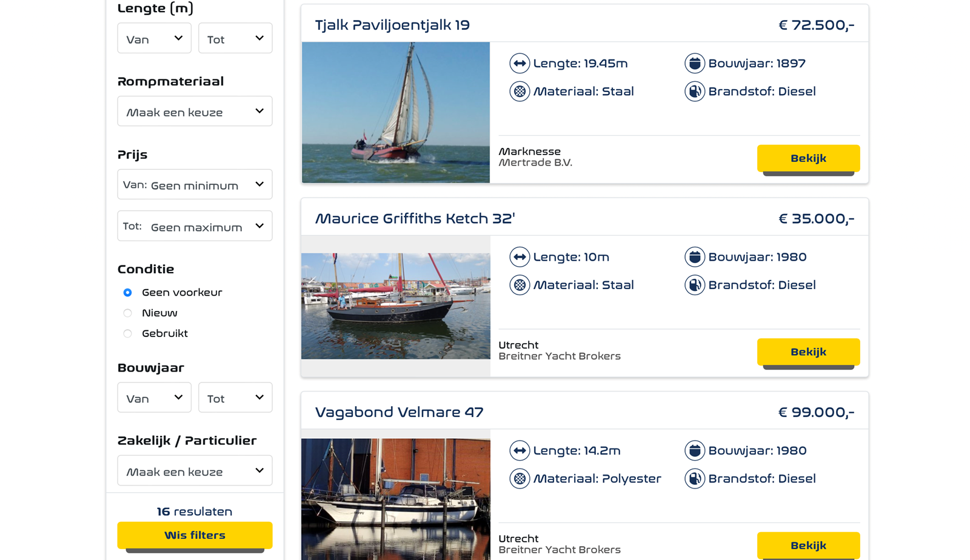Choose the Gebruikt condition radio button
Image resolution: width=970 pixels, height=560 pixels.
click(128, 334)
